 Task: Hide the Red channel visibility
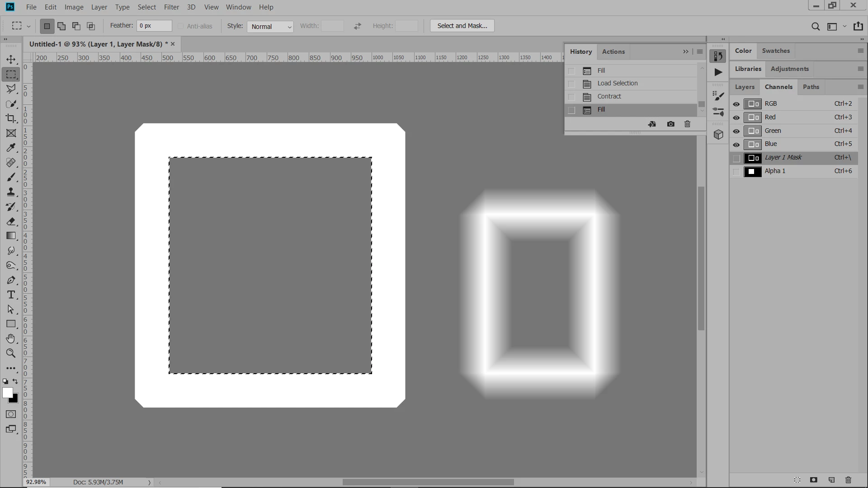click(x=736, y=117)
